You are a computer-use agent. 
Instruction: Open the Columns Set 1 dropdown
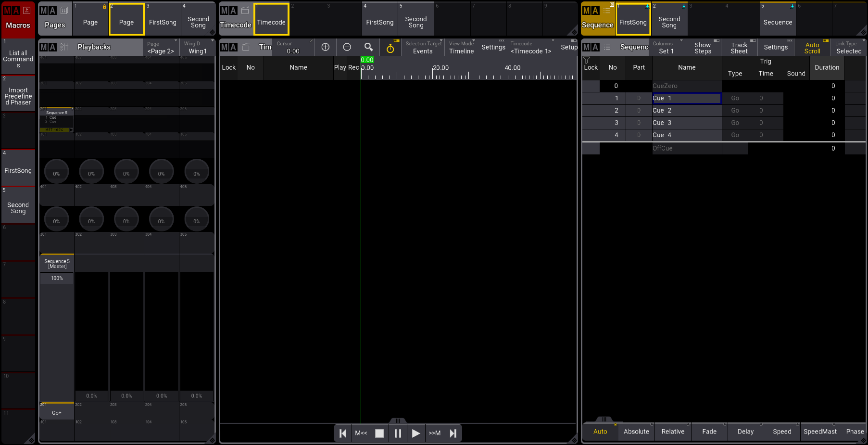pyautogui.click(x=667, y=48)
